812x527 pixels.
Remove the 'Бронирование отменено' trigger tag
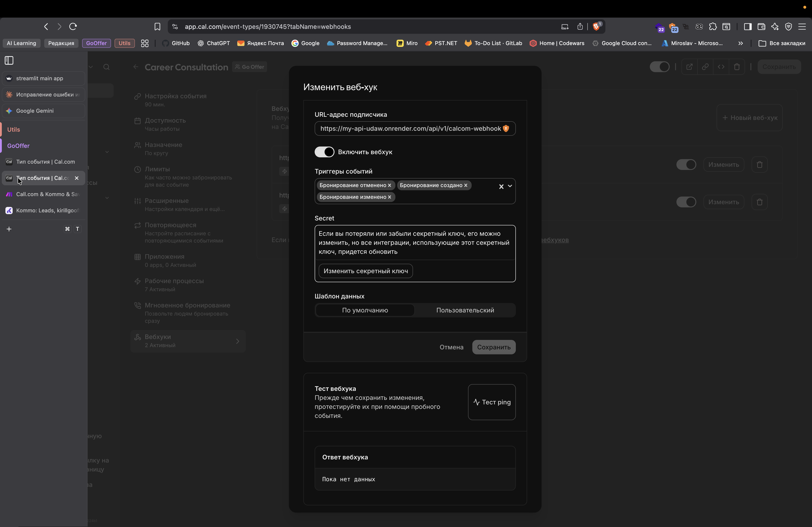tap(389, 186)
